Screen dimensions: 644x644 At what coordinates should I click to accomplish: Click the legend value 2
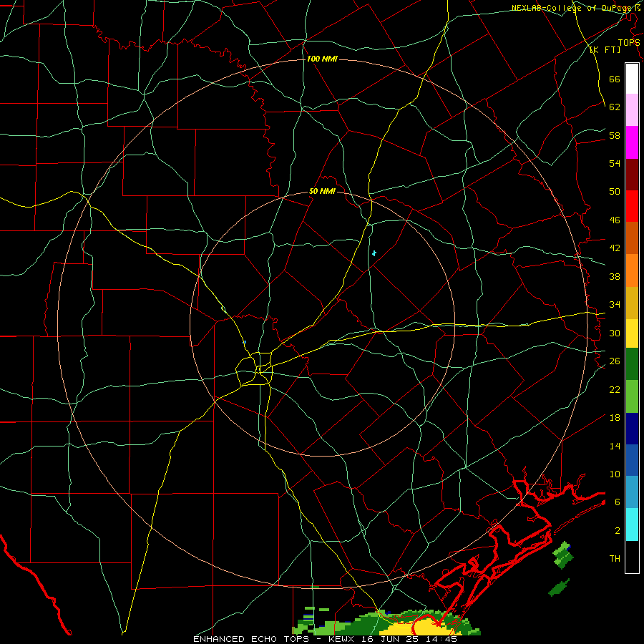coord(618,531)
